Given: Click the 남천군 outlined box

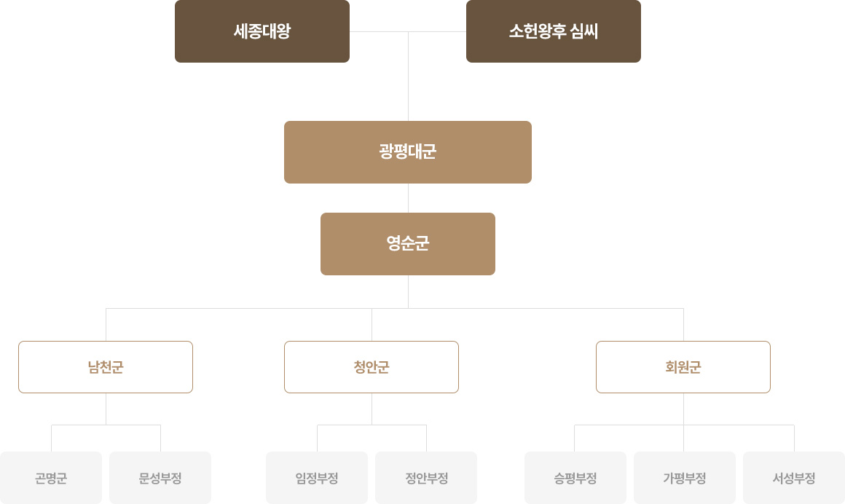Looking at the screenshot, I should (x=106, y=367).
